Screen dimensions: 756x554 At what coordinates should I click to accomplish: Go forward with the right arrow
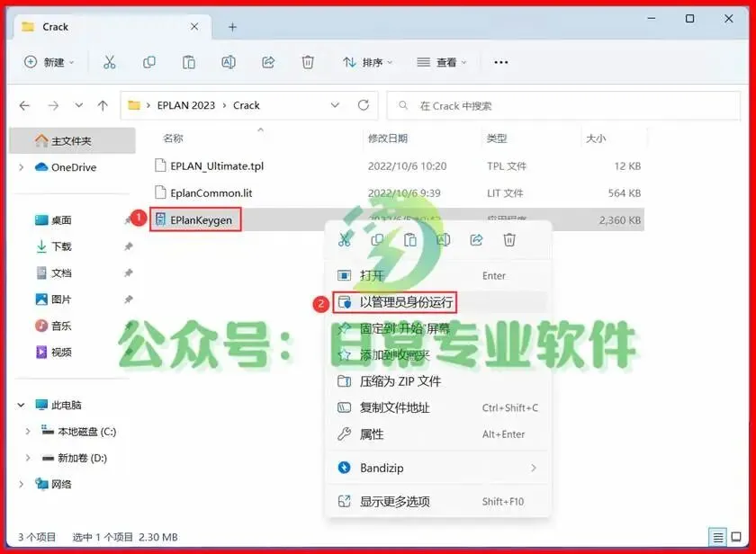53,105
